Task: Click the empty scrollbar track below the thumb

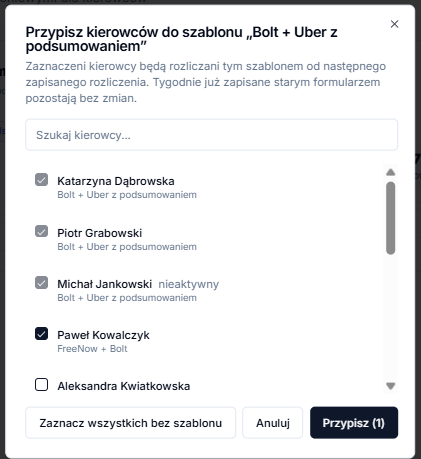Action: tap(391, 317)
